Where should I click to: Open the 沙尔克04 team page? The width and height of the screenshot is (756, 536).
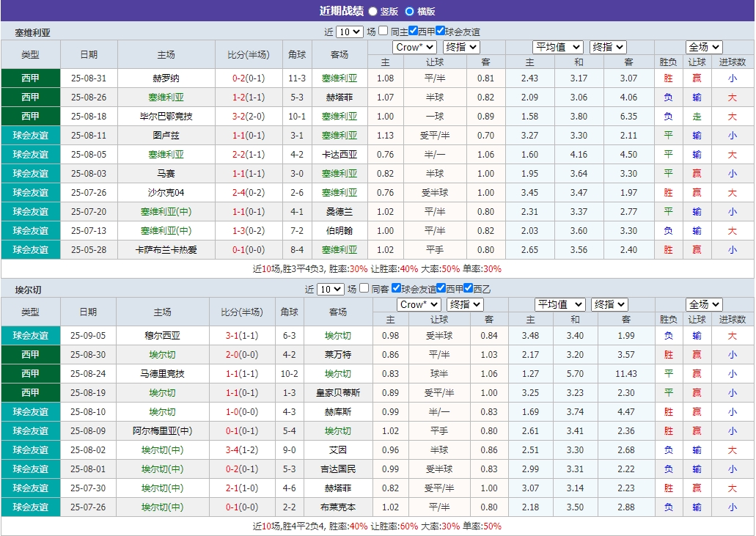click(166, 192)
